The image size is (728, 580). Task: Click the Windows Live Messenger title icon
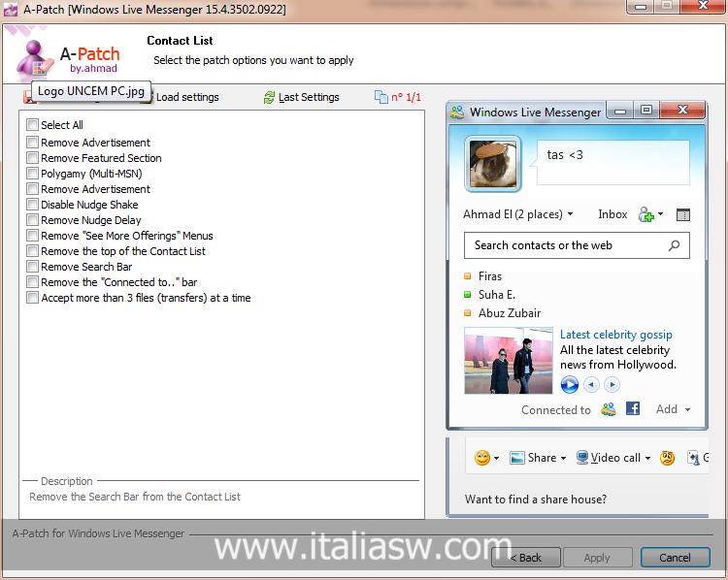coord(457,112)
